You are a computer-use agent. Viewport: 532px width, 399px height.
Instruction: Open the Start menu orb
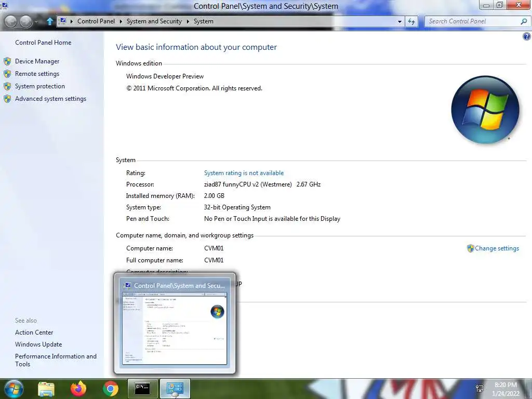tap(14, 389)
